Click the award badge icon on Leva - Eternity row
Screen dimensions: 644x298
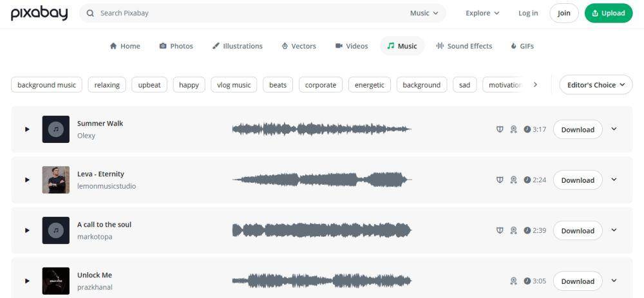(513, 180)
